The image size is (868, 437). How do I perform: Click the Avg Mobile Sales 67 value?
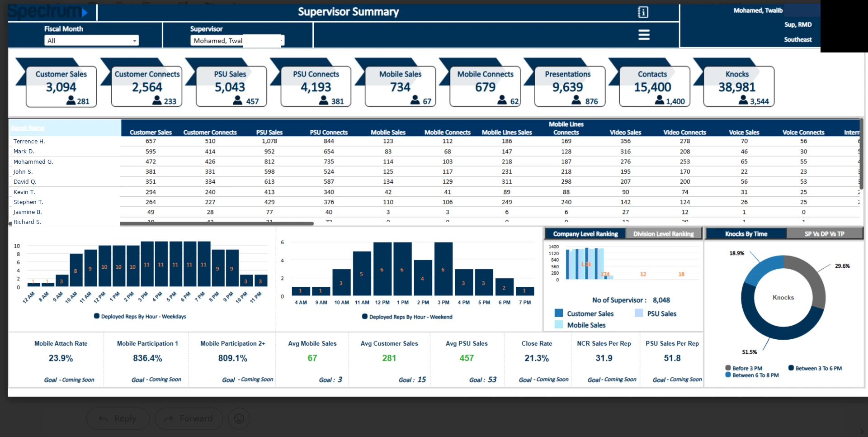312,358
